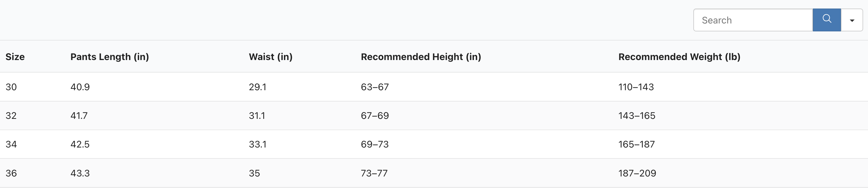868x192 pixels.
Task: Click the 63–67 recommended height cell
Action: click(x=375, y=87)
